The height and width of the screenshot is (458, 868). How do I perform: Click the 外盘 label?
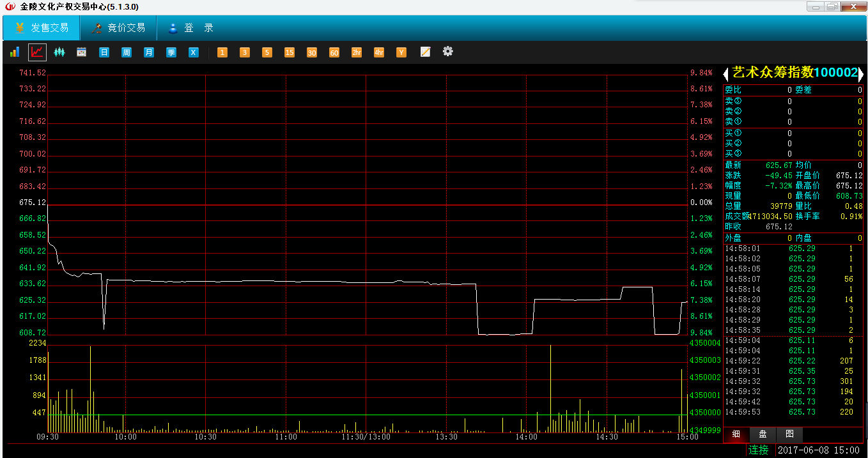pyautogui.click(x=733, y=238)
